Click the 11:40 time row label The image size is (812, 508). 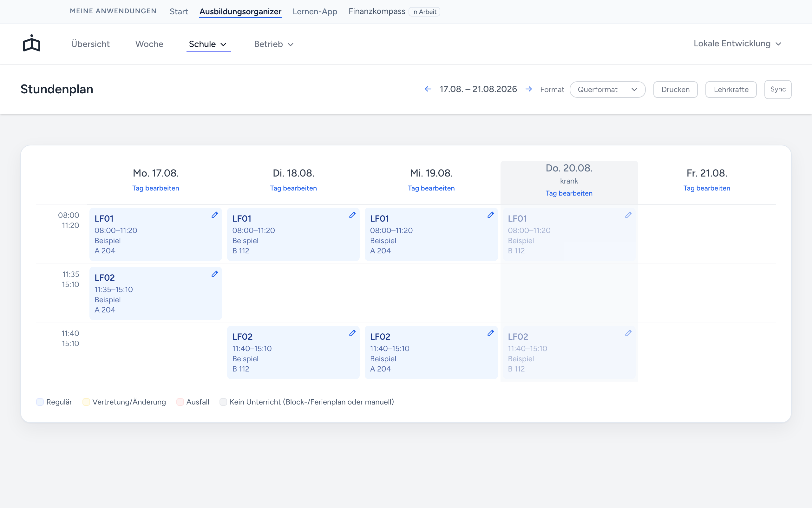tap(70, 333)
